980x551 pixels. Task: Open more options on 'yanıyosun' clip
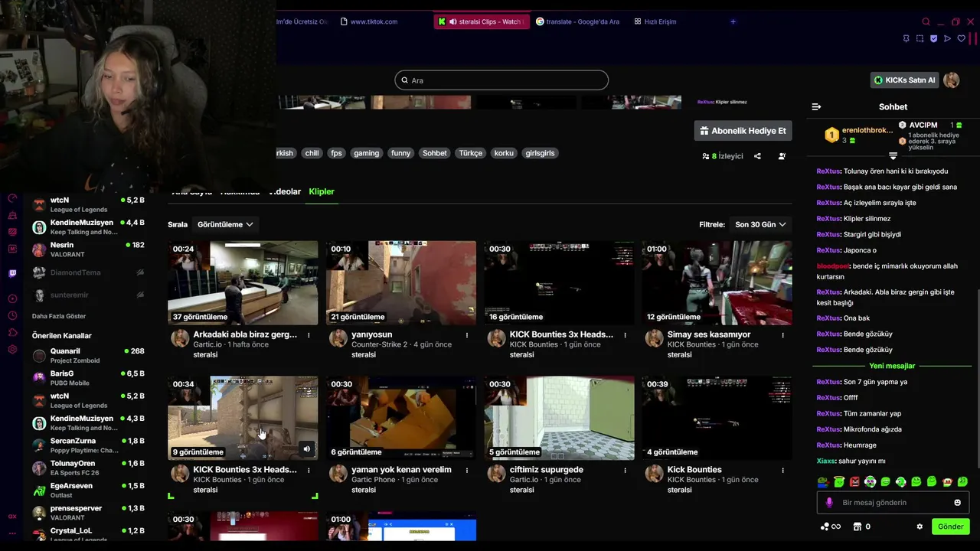(467, 335)
